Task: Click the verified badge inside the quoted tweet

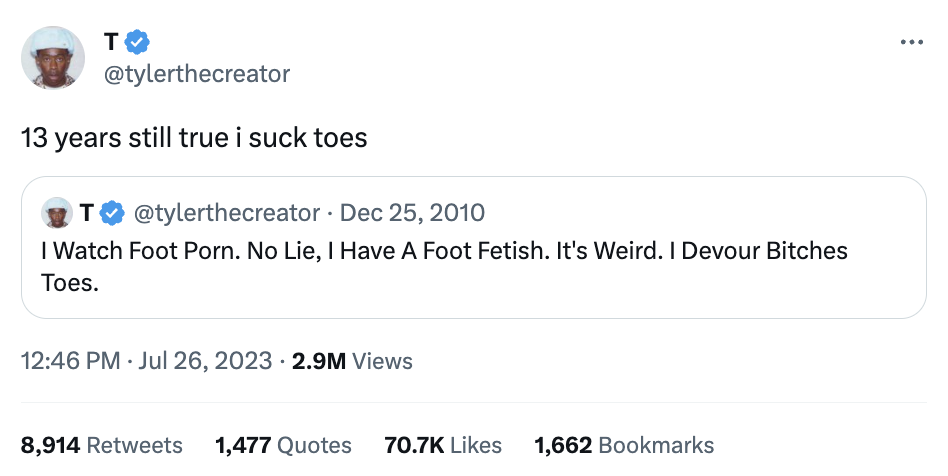Action: point(112,212)
